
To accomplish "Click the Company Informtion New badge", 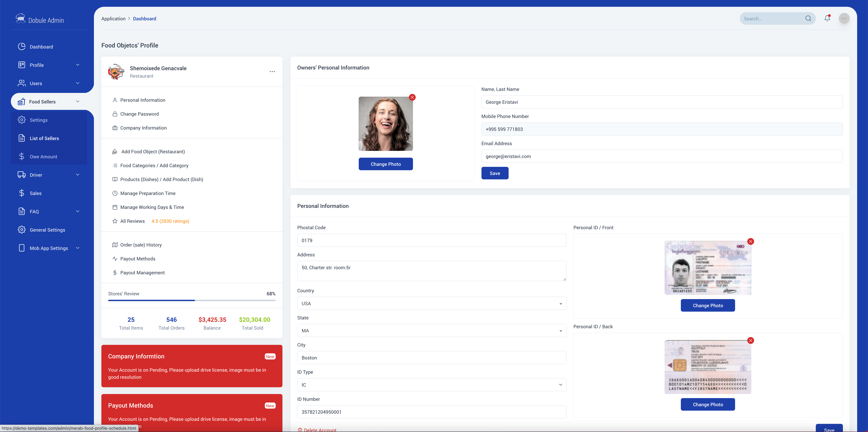I will [270, 357].
